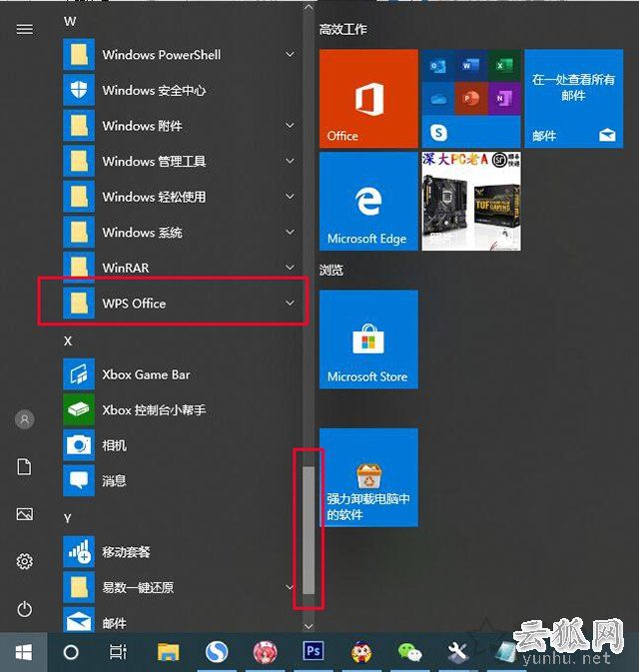The width and height of the screenshot is (639, 672).
Task: Expand the Windows 系统 folder chevron
Action: click(x=291, y=232)
